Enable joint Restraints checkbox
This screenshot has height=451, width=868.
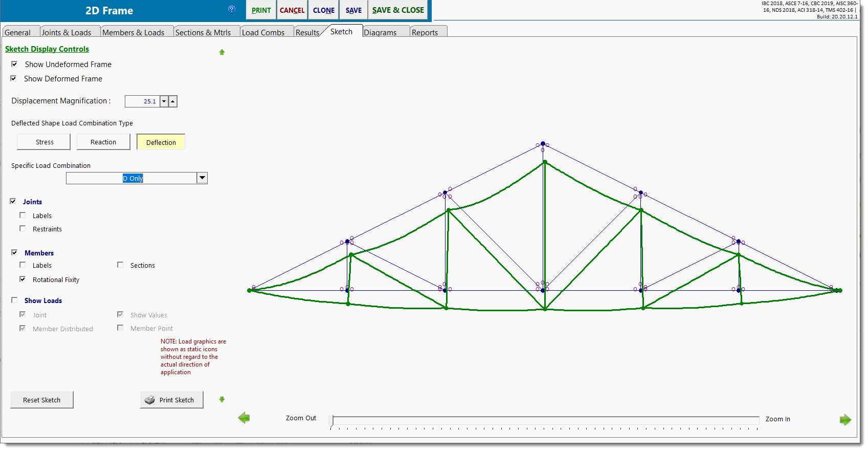tap(23, 229)
